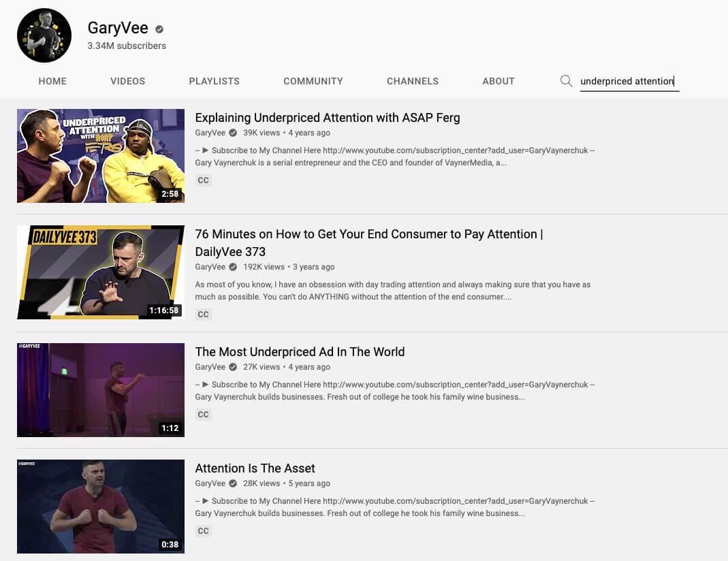728x561 pixels.
Task: Click GaryVee uploader name under DailyVee 373 video
Action: [210, 267]
